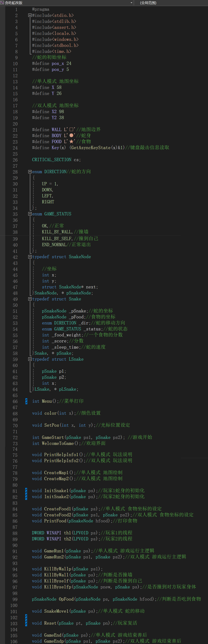This screenshot has width=208, height=644.
Task: Click line number 26 in the gutter
Action: [15, 160]
